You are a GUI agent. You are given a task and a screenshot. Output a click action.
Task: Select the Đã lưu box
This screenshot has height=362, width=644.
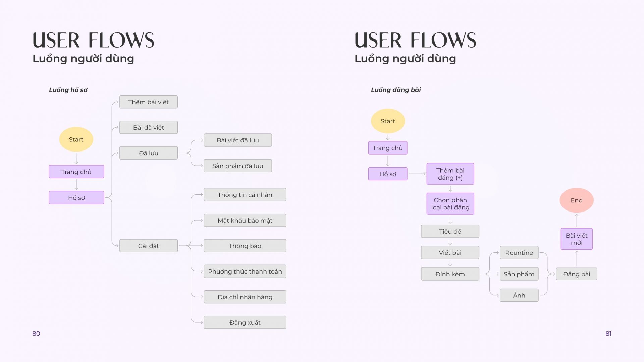(x=149, y=153)
